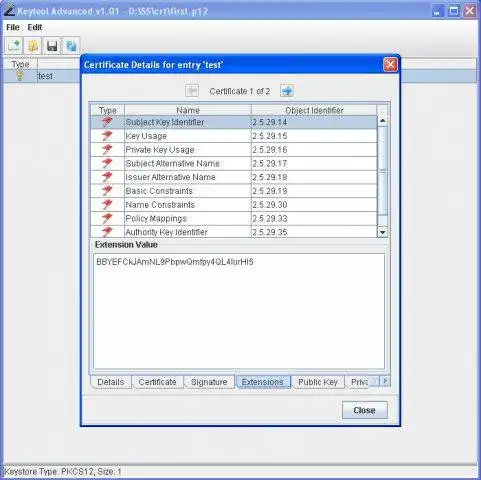
Task: Switch to the Details tab
Action: (x=111, y=382)
